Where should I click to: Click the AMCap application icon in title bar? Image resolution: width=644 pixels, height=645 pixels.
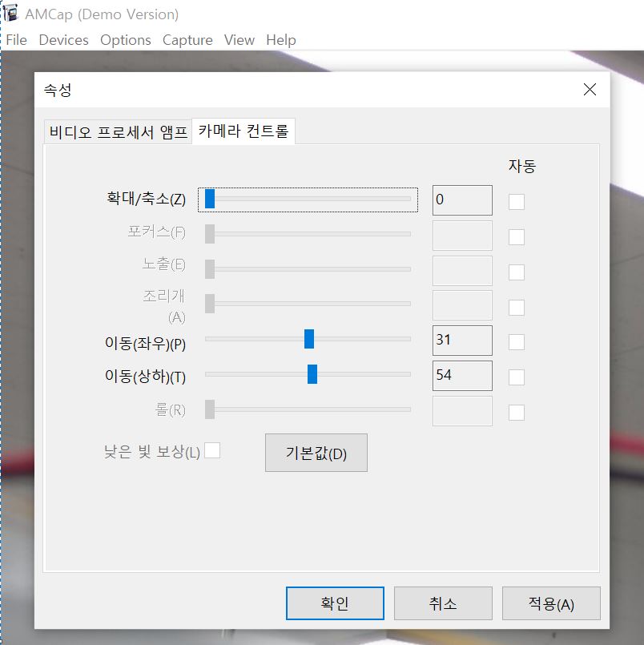click(10, 12)
